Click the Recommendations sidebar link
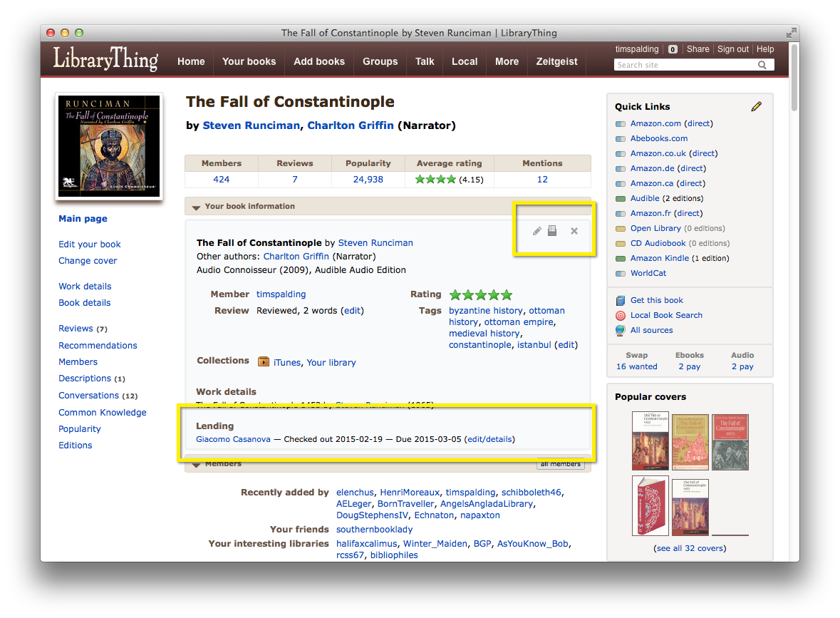 tap(98, 346)
